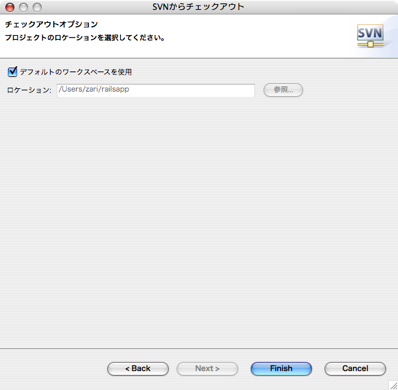This screenshot has height=390, width=398.
Task: Click the window resize grip corner
Action: tap(393, 385)
